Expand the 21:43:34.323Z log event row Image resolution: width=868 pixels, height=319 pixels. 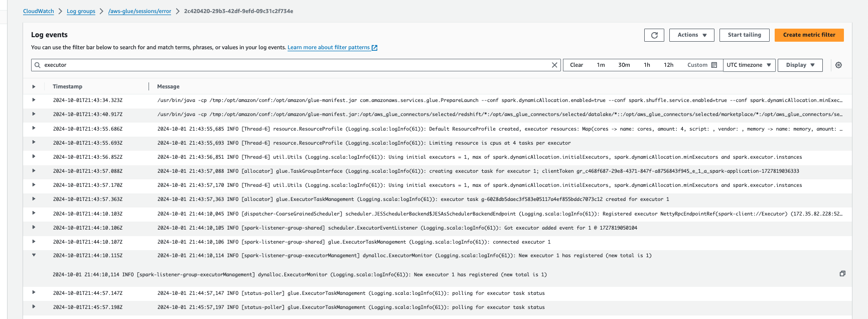34,100
